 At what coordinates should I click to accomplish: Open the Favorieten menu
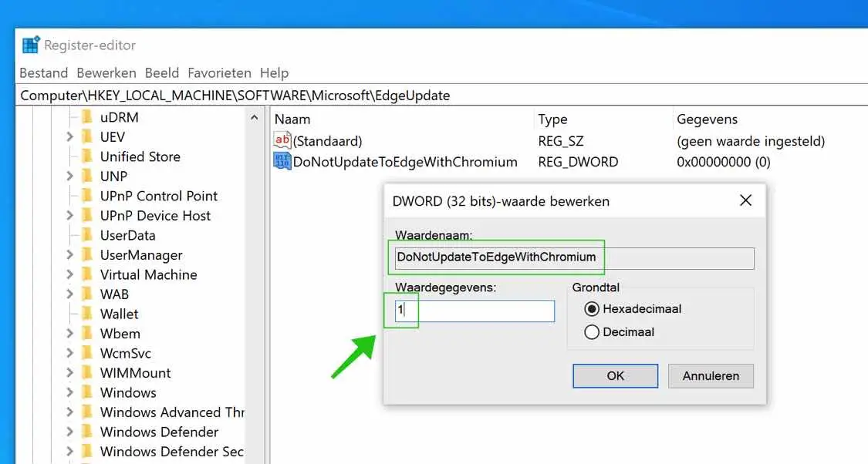pyautogui.click(x=219, y=73)
